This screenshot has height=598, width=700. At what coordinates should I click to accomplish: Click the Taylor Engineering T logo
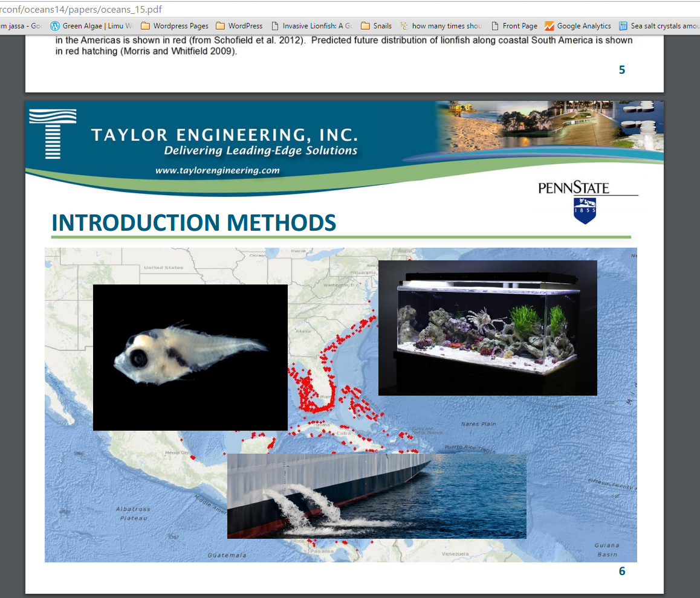click(x=53, y=133)
